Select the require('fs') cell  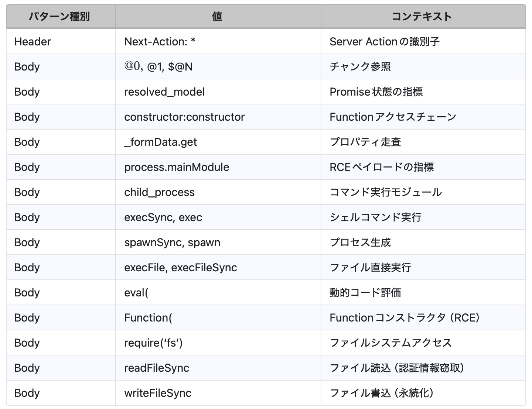[x=153, y=343]
